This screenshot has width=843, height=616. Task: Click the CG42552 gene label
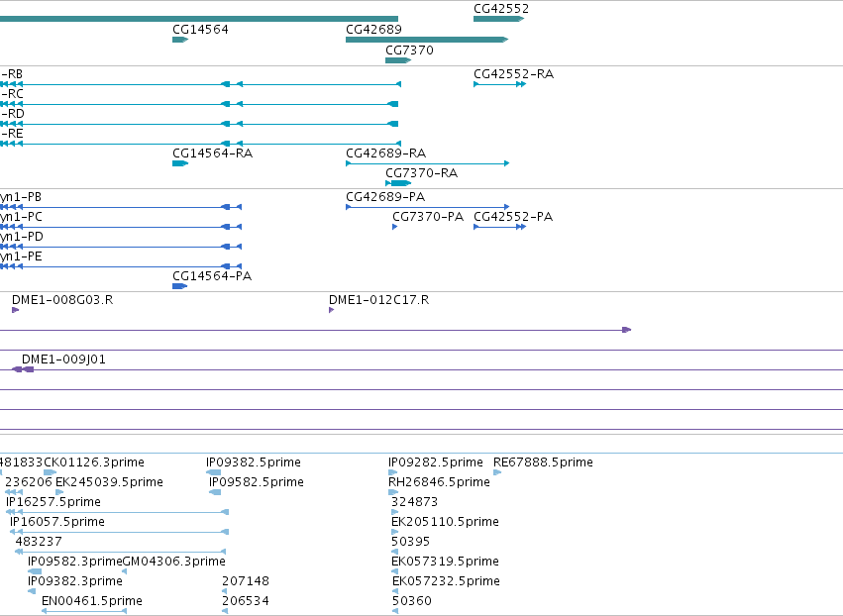501,9
